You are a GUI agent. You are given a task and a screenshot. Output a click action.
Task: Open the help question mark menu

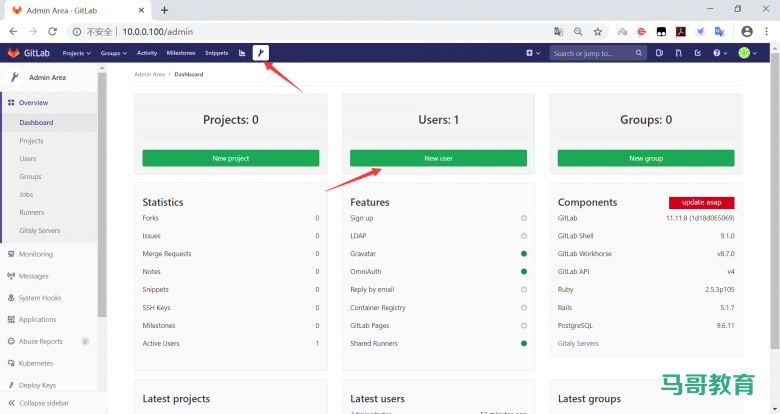[720, 53]
